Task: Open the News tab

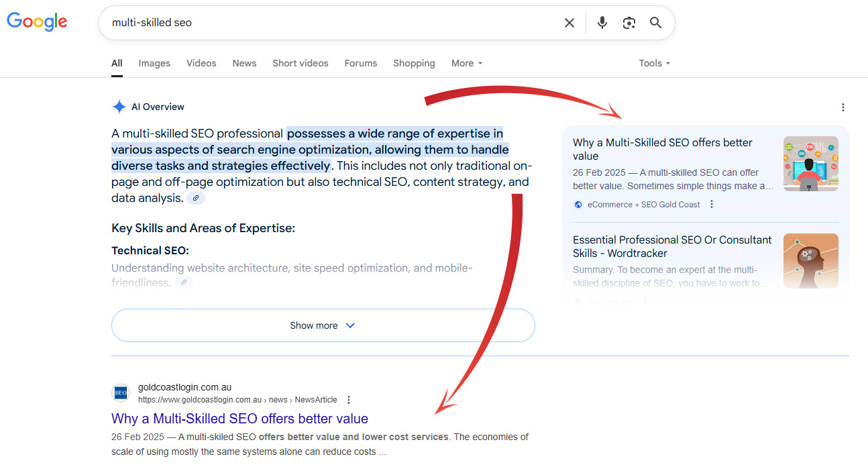Action: (x=244, y=63)
